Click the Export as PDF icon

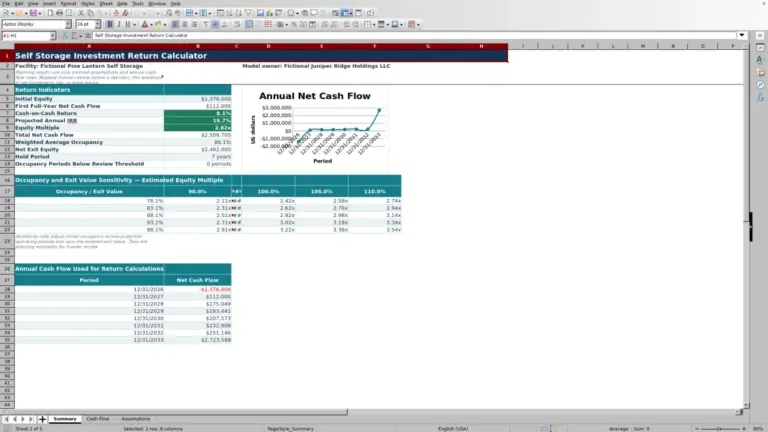tap(50, 13)
